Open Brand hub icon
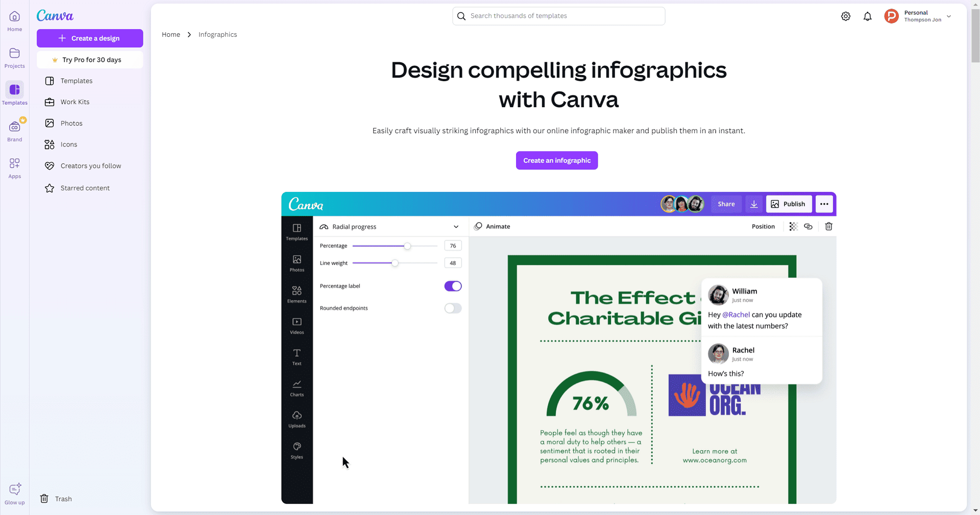 tap(14, 131)
